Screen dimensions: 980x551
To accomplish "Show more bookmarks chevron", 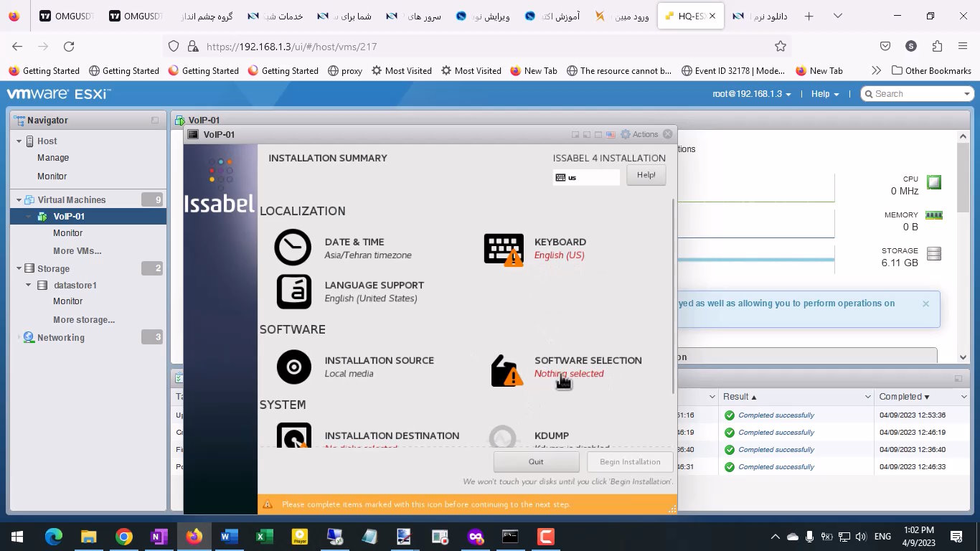I will click(875, 71).
